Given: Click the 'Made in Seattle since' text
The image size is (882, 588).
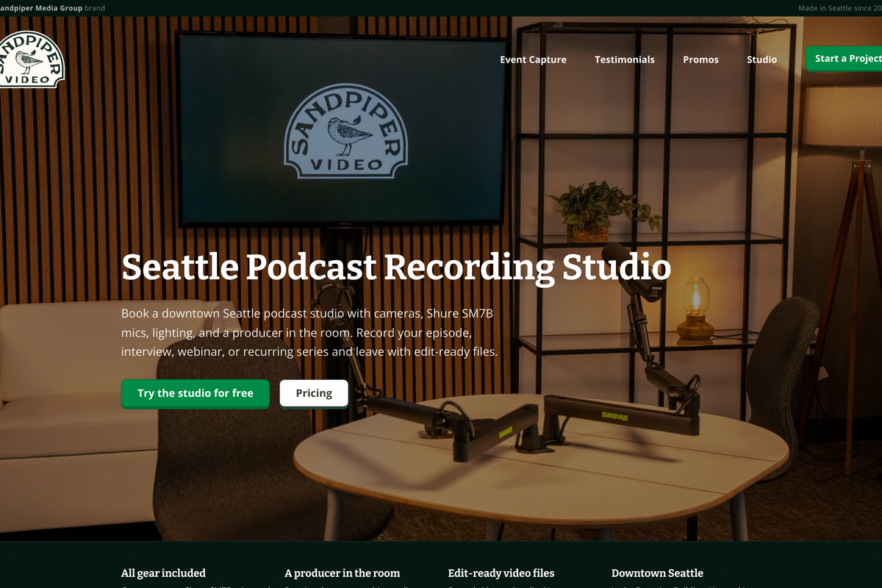Looking at the screenshot, I should click(x=840, y=8).
